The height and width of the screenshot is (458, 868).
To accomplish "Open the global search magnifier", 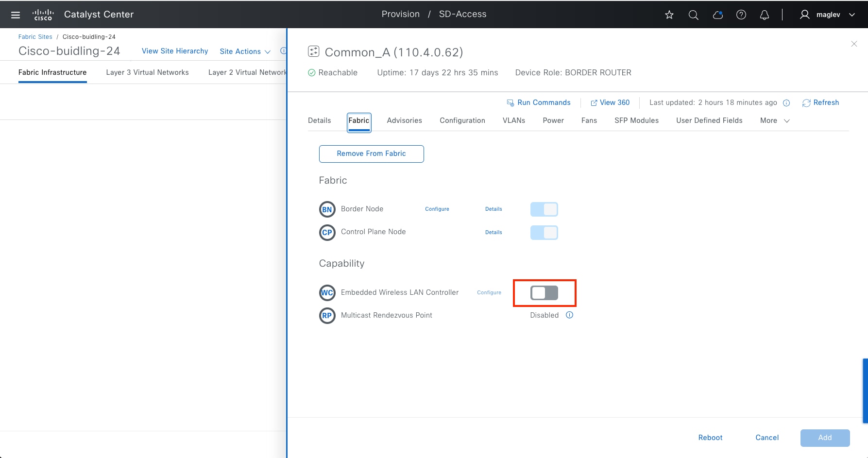I will point(694,15).
